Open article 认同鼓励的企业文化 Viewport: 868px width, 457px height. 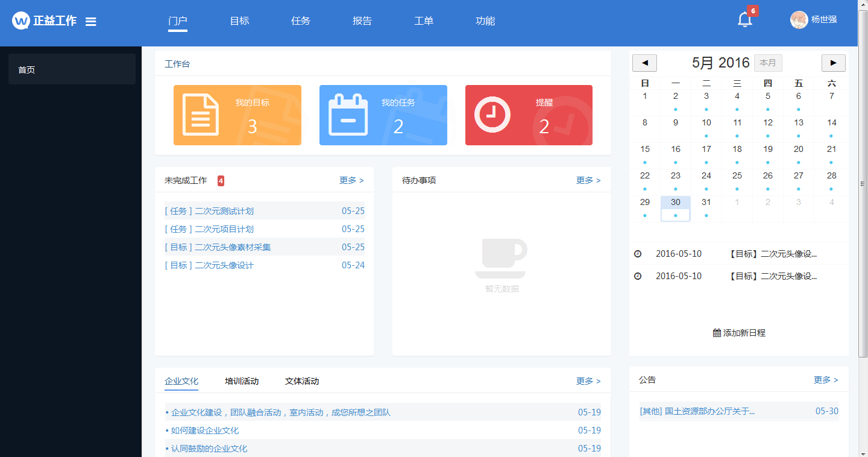(x=209, y=449)
